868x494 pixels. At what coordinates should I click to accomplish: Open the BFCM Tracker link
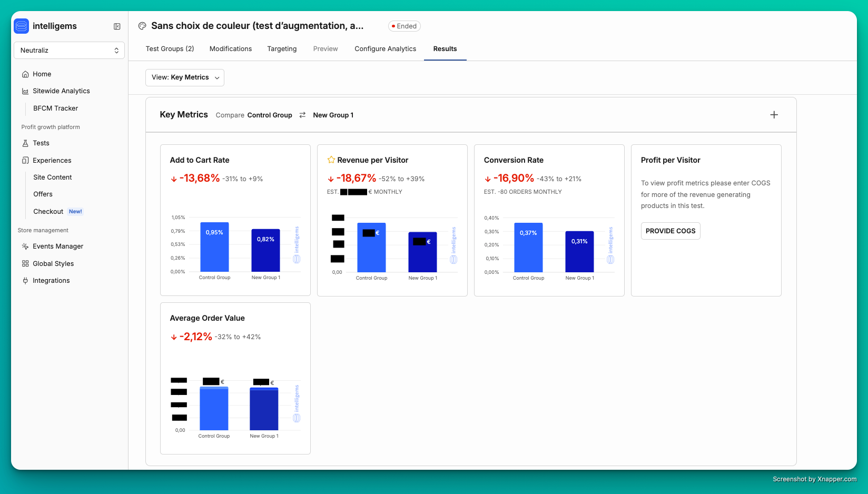pos(55,108)
